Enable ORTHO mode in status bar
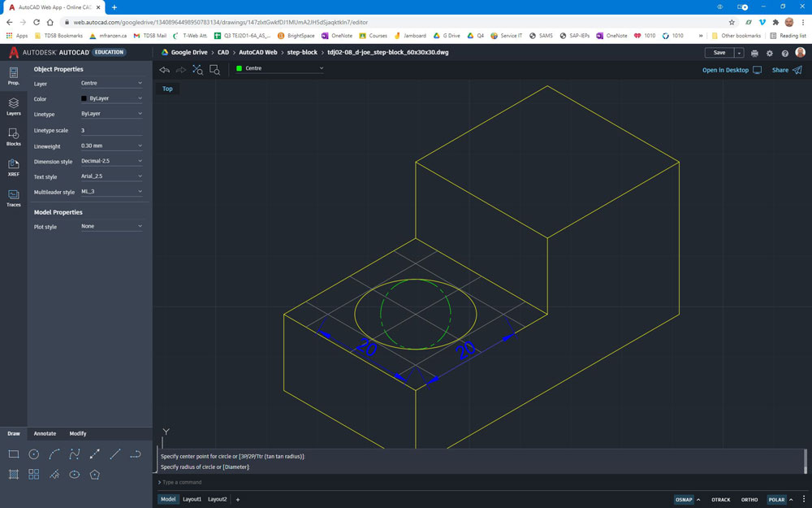The image size is (812, 508). 749,500
